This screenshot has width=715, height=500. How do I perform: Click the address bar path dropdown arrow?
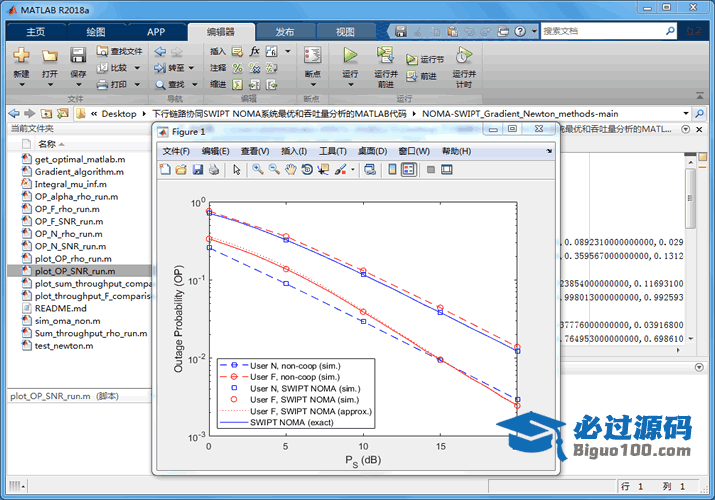(x=685, y=113)
